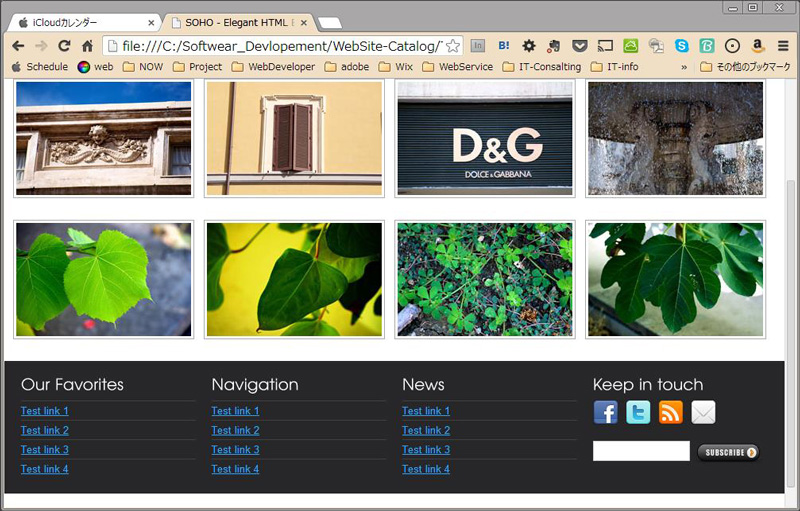Click the gray In extension icon
This screenshot has height=511, width=800.
click(x=478, y=46)
